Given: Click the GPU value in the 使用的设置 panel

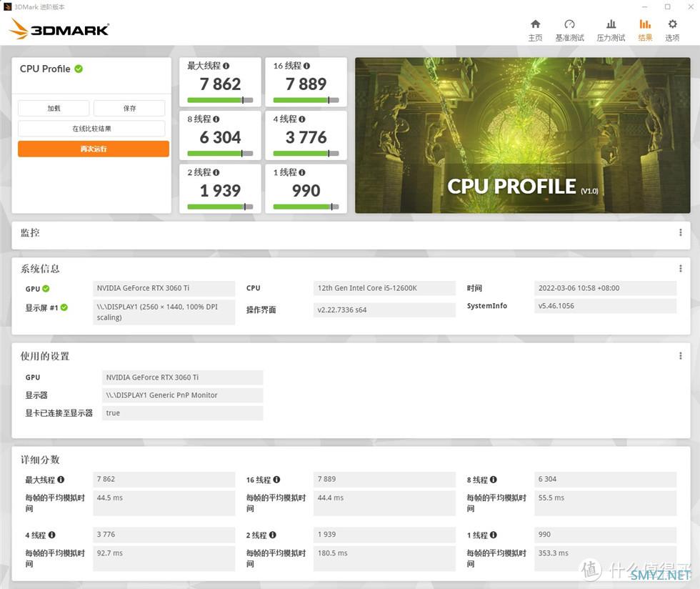Looking at the screenshot, I should click(183, 377).
